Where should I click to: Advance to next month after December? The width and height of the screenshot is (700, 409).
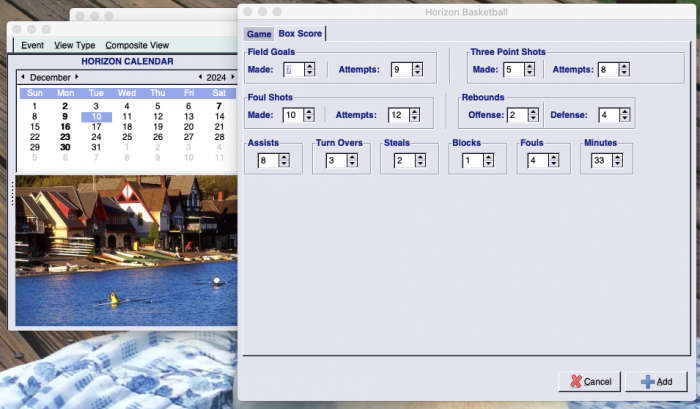pyautogui.click(x=76, y=77)
